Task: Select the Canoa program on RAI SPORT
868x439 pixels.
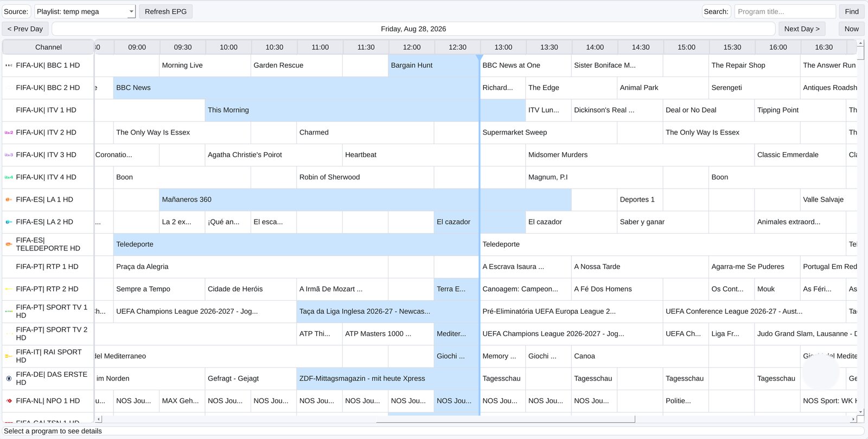Action: (x=640, y=356)
